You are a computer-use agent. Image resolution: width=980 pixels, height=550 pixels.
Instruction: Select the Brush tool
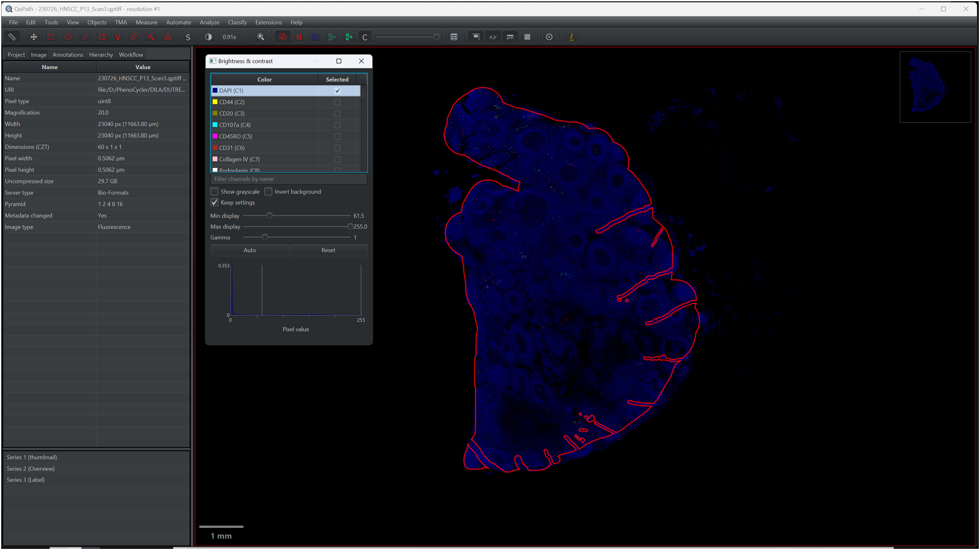click(133, 37)
